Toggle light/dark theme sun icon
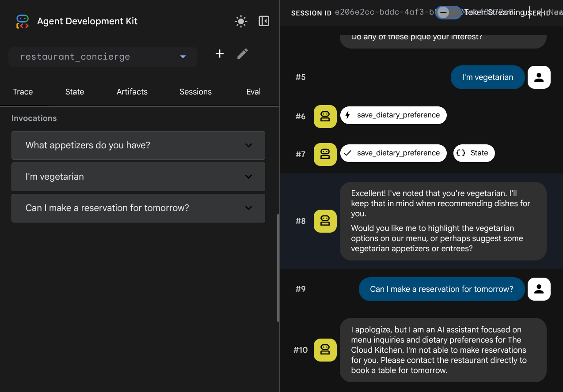Screen dimensions: 563x392 tap(241, 21)
